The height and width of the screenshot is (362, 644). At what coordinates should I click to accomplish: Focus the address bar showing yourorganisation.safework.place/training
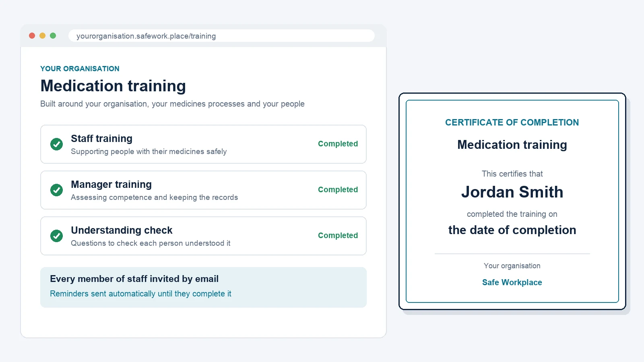pyautogui.click(x=221, y=36)
